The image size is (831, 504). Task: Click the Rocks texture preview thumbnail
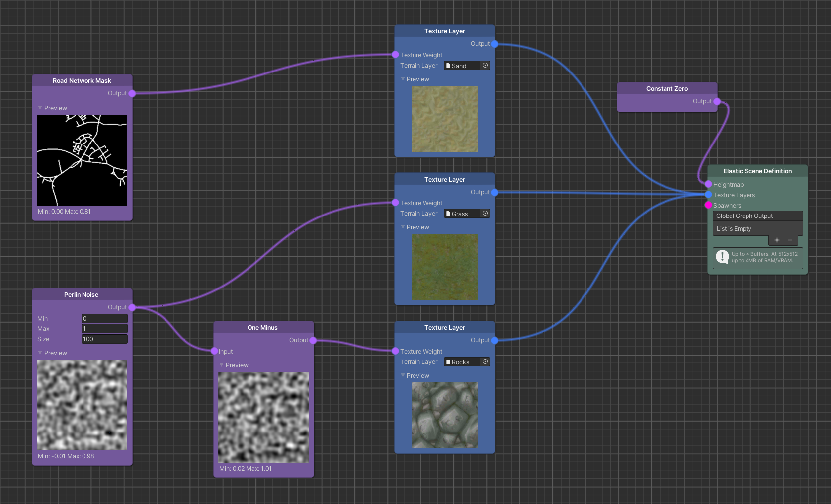pyautogui.click(x=445, y=415)
